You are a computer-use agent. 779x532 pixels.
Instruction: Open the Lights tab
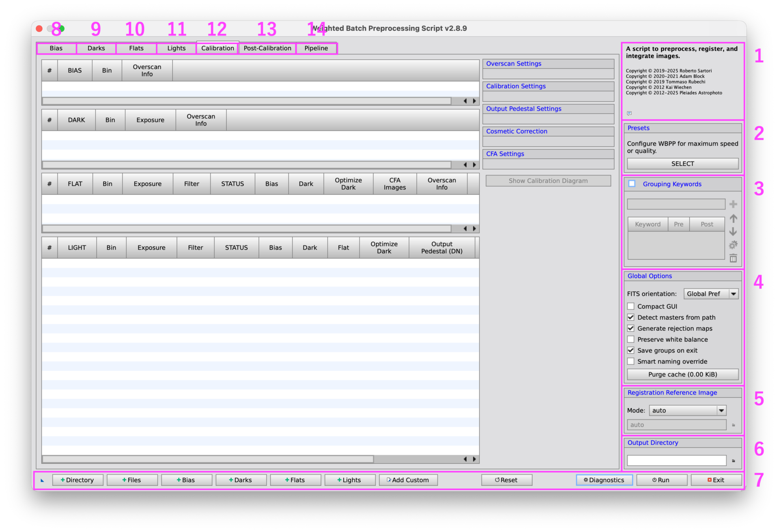coord(176,48)
